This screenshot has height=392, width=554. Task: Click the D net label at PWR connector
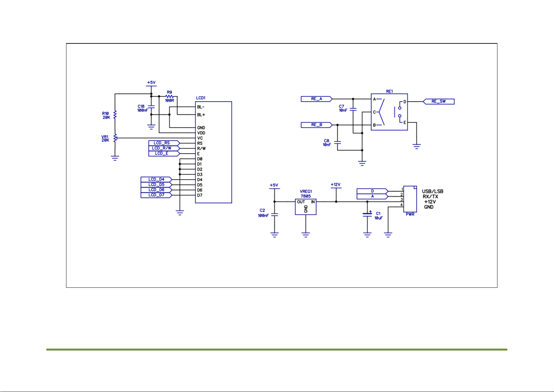[x=373, y=191]
